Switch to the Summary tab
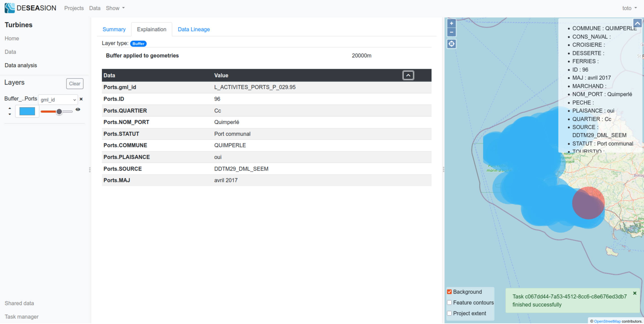Viewport: 644px width, 324px height. point(114,29)
